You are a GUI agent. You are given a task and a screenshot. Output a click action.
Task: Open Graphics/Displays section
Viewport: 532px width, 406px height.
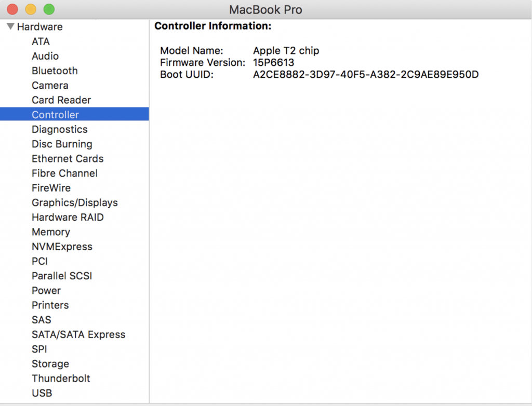[75, 202]
